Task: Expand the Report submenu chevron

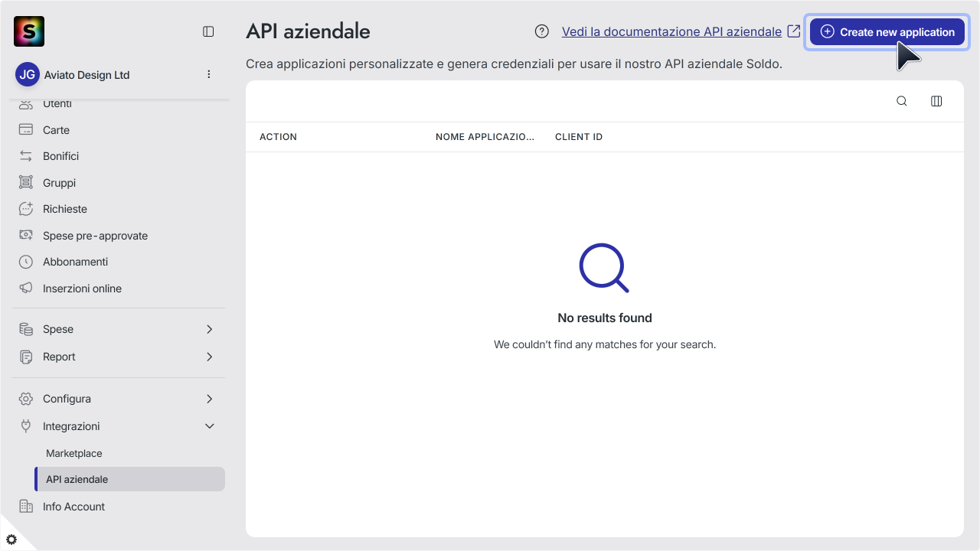Action: point(210,357)
